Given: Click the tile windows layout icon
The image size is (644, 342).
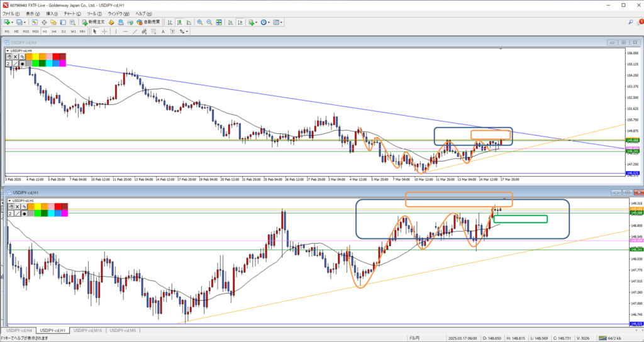Looking at the screenshot, I should click(x=218, y=22).
